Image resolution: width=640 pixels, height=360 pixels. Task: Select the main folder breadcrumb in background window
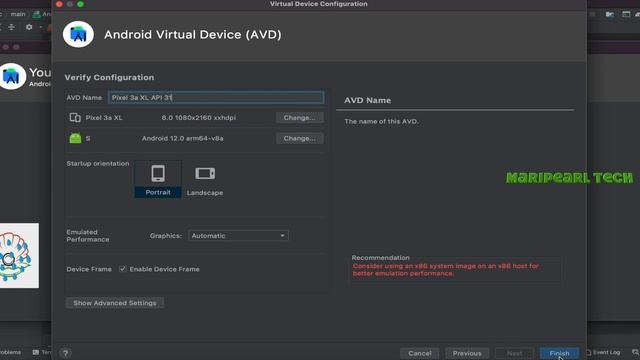(18, 14)
